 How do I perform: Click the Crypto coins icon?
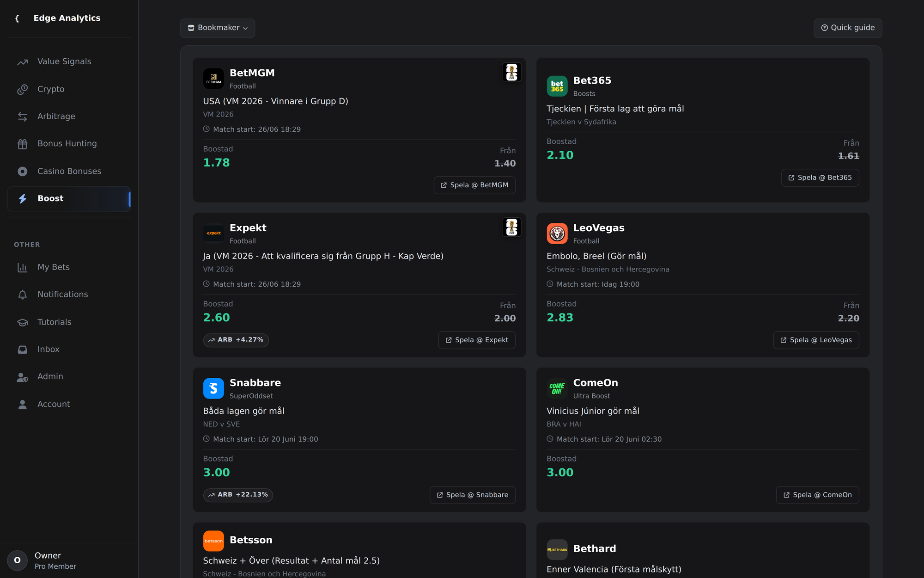[23, 89]
